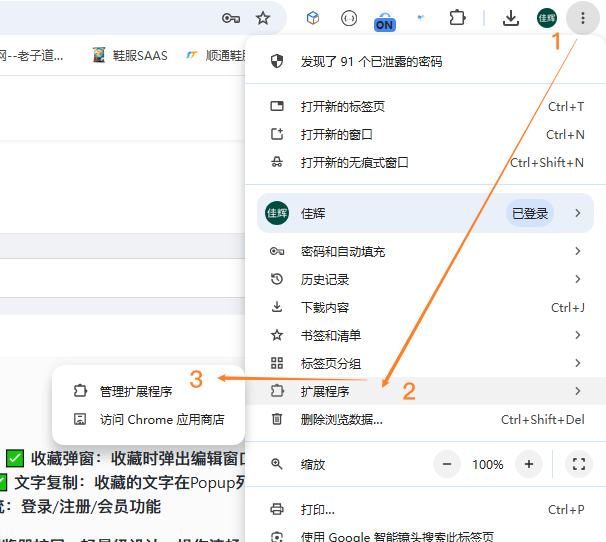The image size is (606, 542).
Task: Select 打开新的标签页 menu item
Action: coord(425,106)
